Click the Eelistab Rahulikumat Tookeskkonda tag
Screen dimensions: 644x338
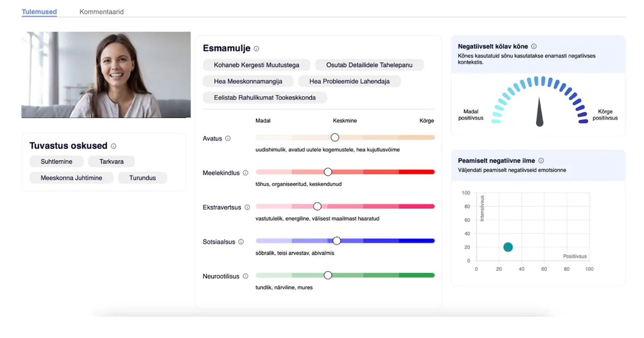click(265, 97)
